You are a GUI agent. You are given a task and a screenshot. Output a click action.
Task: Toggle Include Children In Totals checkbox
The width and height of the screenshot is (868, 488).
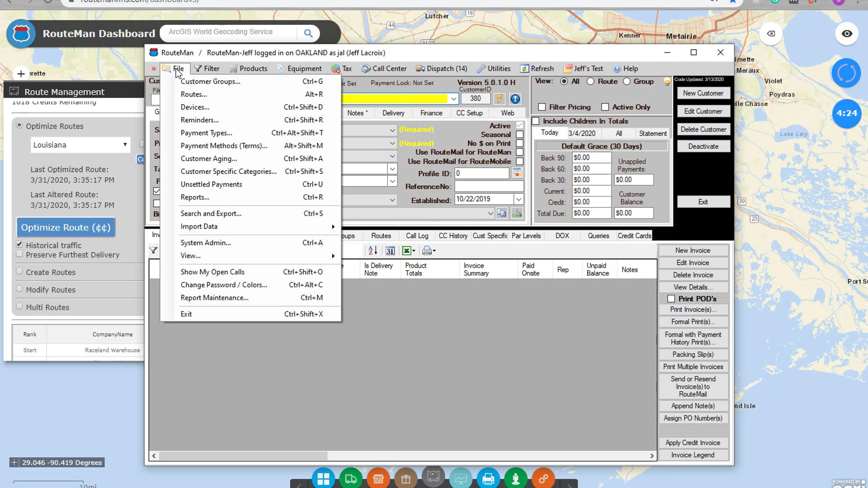coord(536,121)
